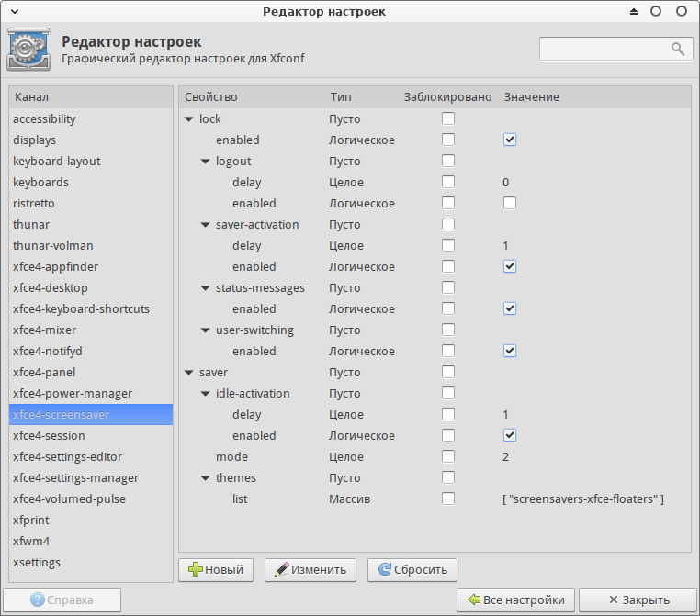Open Все настройки

(516, 600)
